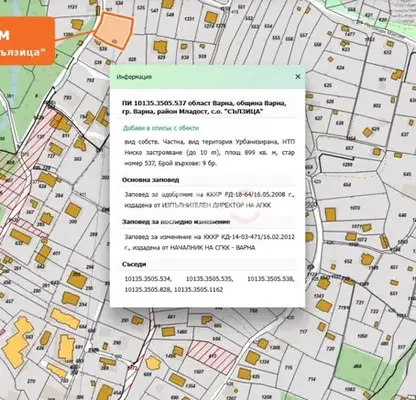Click map parcel labeled 1507
The image size is (416, 400).
pos(199,371)
